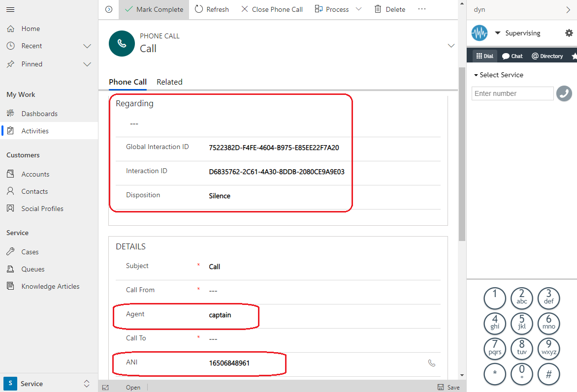Image resolution: width=577 pixels, height=392 pixels.
Task: Click the green dial call button
Action: click(x=564, y=93)
